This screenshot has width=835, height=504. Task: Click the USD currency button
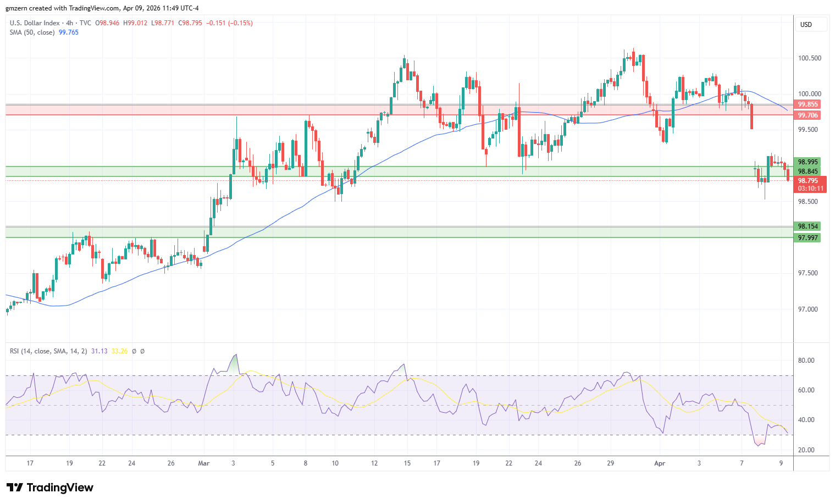(x=811, y=25)
